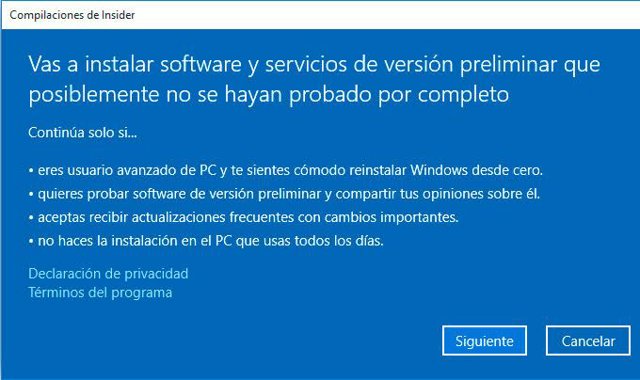Select the 'aceptas recibir actualizaciones frecuentes' bullet line
The width and height of the screenshot is (640, 380).
coord(243,218)
